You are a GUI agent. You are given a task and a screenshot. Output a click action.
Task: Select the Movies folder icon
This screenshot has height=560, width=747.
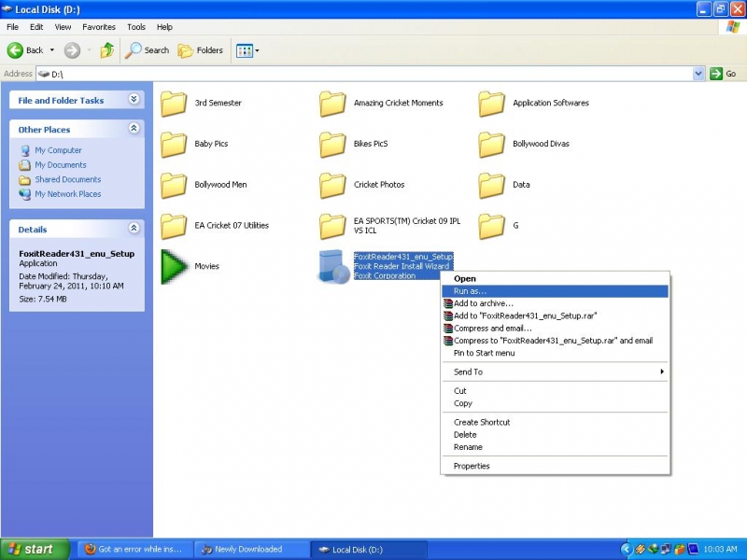(x=175, y=266)
